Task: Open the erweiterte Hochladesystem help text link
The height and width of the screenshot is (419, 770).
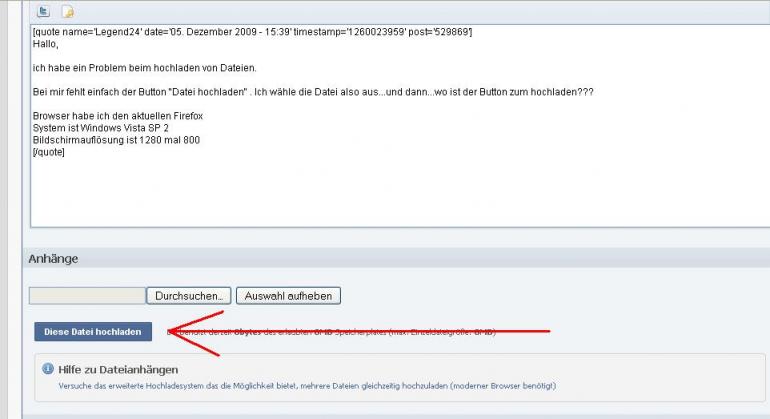Action: pos(307,386)
